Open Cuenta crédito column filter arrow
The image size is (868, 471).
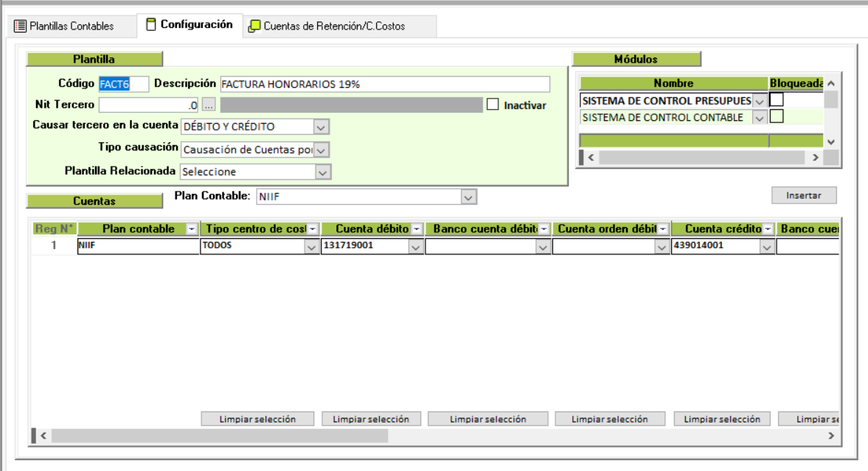767,229
